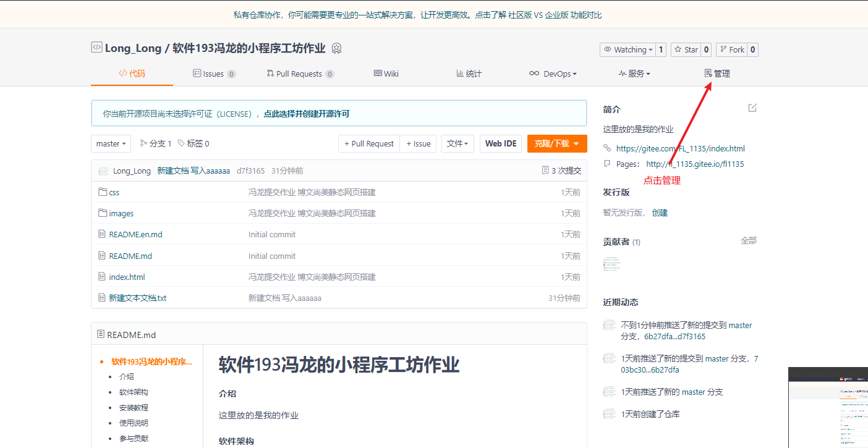Open the Pages URL fl_1135.gitee.io
868x448 pixels.
tap(695, 164)
